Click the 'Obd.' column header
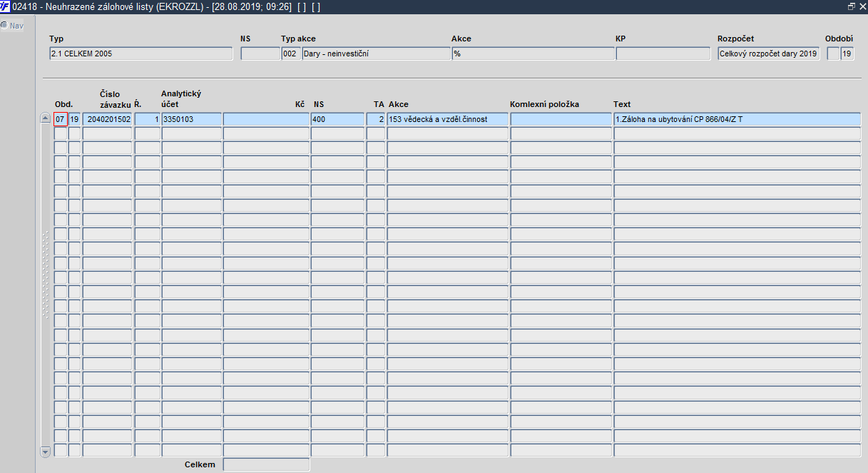 [x=64, y=104]
